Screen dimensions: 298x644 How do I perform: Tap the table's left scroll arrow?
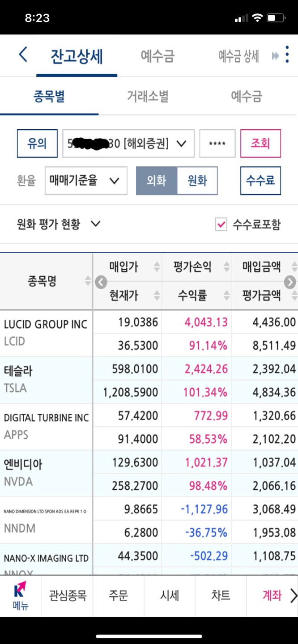click(x=101, y=282)
